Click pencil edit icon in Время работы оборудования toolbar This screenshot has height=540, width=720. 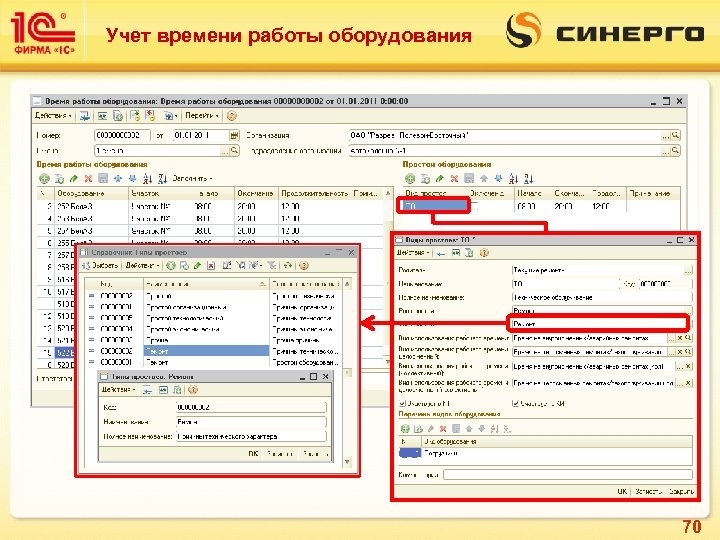click(73, 179)
